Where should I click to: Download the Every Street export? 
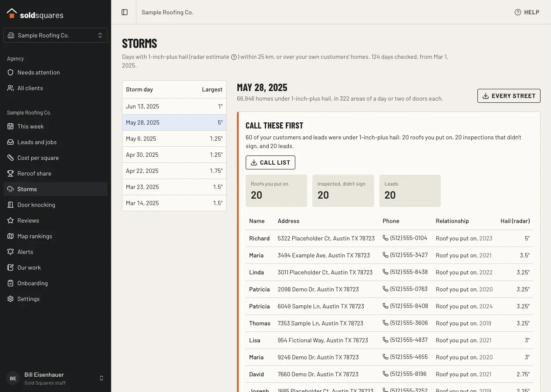click(509, 96)
